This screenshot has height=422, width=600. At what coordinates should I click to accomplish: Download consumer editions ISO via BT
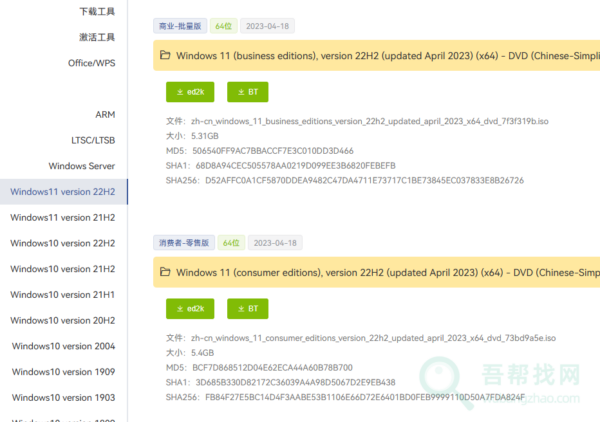coord(248,309)
